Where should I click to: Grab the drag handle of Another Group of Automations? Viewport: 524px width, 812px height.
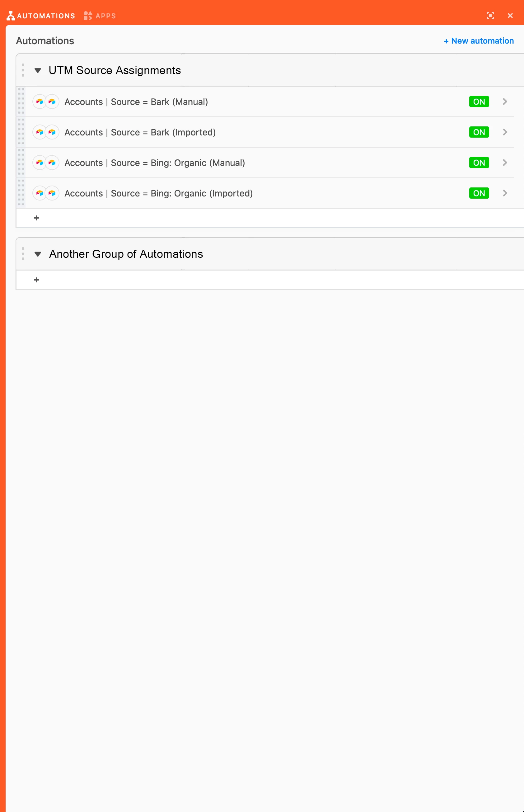[23, 254]
